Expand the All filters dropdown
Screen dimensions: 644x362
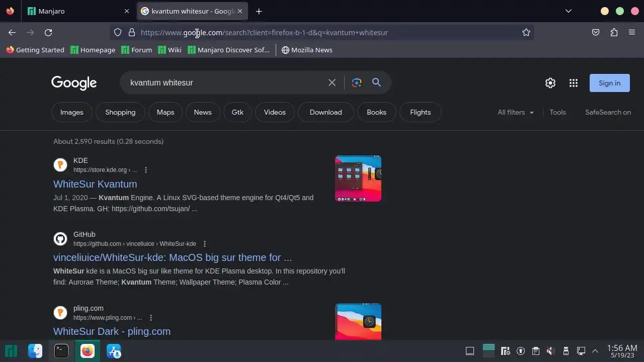tap(516, 112)
